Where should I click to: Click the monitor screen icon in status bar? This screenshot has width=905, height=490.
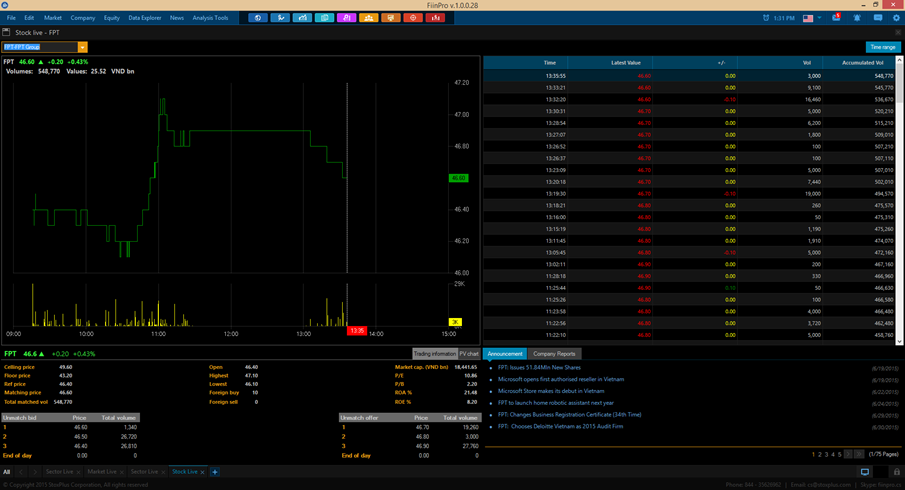(x=865, y=472)
